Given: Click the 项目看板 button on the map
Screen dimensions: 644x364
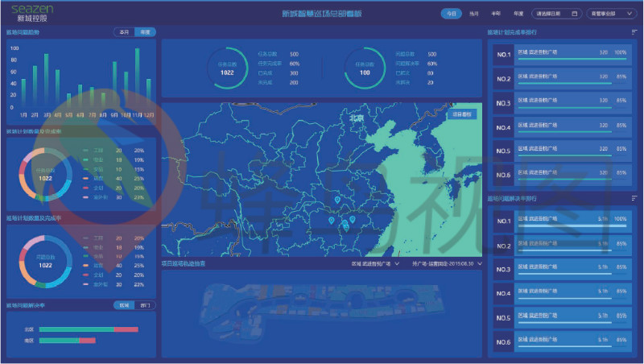Looking at the screenshot, I should click(463, 114).
